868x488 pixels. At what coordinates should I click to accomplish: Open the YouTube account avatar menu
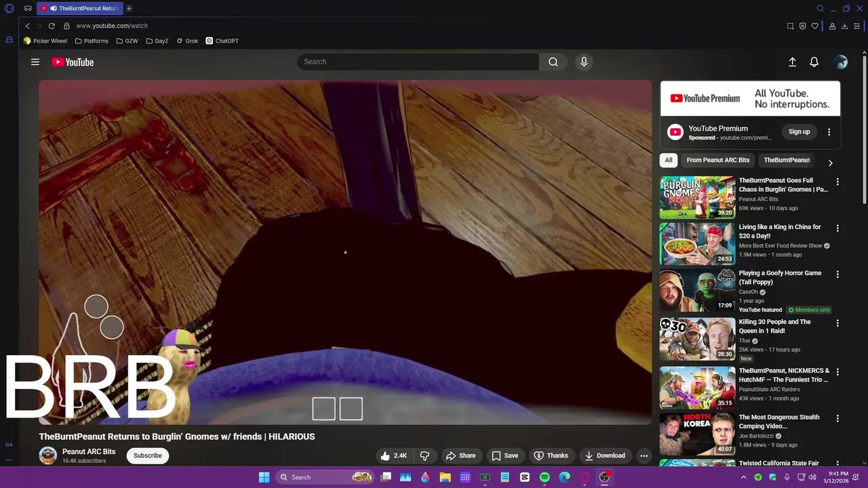(841, 62)
